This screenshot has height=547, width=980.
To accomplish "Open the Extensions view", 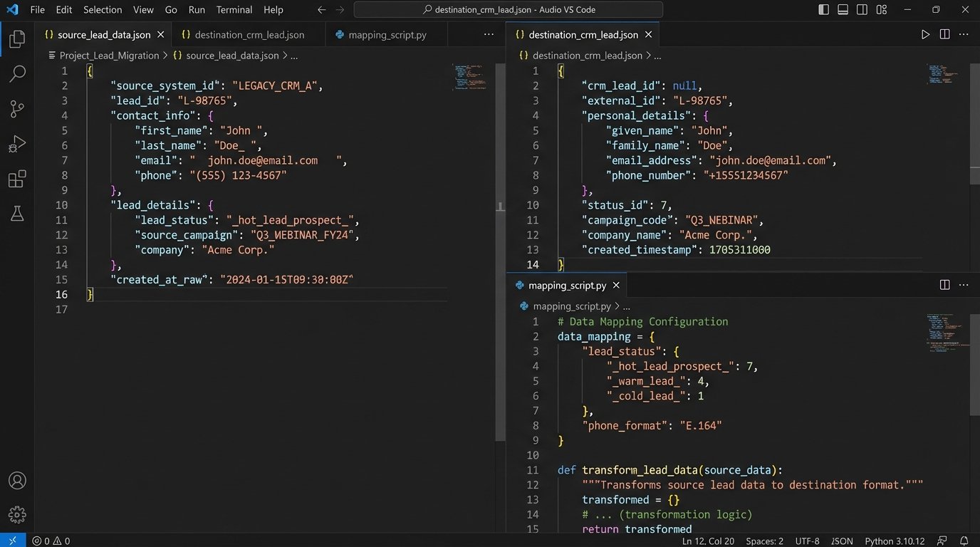I will 17,179.
